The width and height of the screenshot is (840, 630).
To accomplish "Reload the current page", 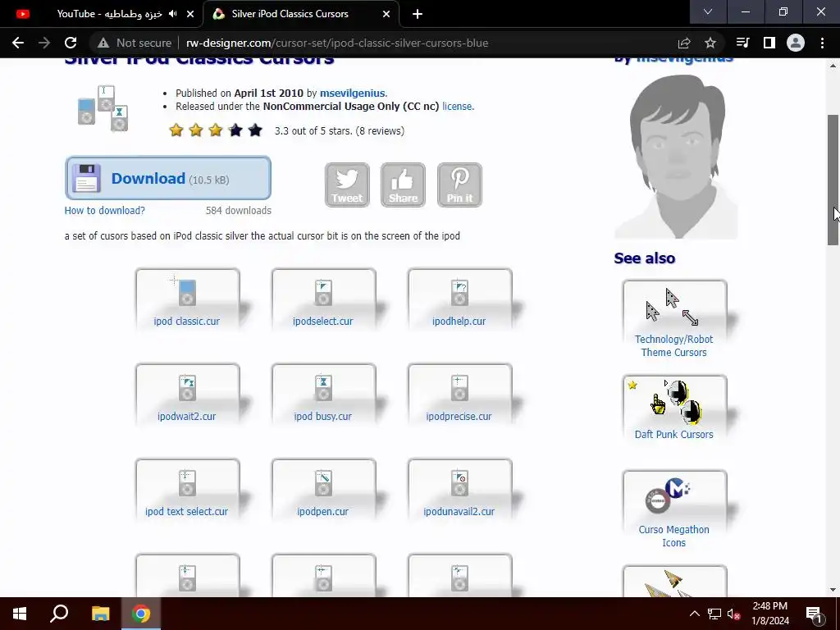I will [x=71, y=43].
